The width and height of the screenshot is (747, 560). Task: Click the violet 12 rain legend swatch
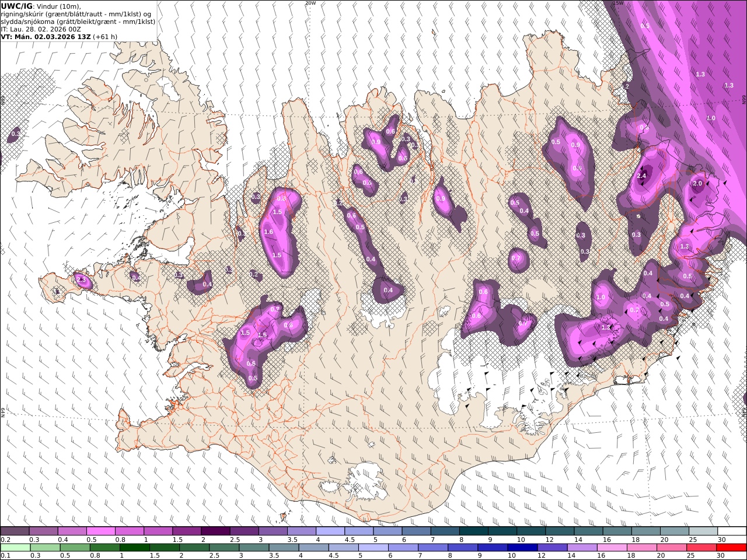(x=551, y=548)
